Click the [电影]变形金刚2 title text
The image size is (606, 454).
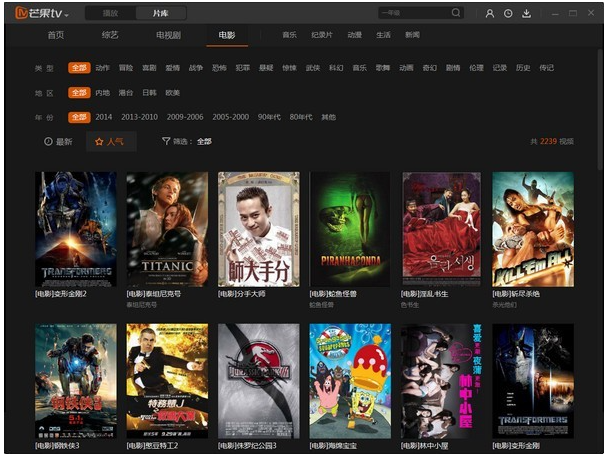coord(61,294)
